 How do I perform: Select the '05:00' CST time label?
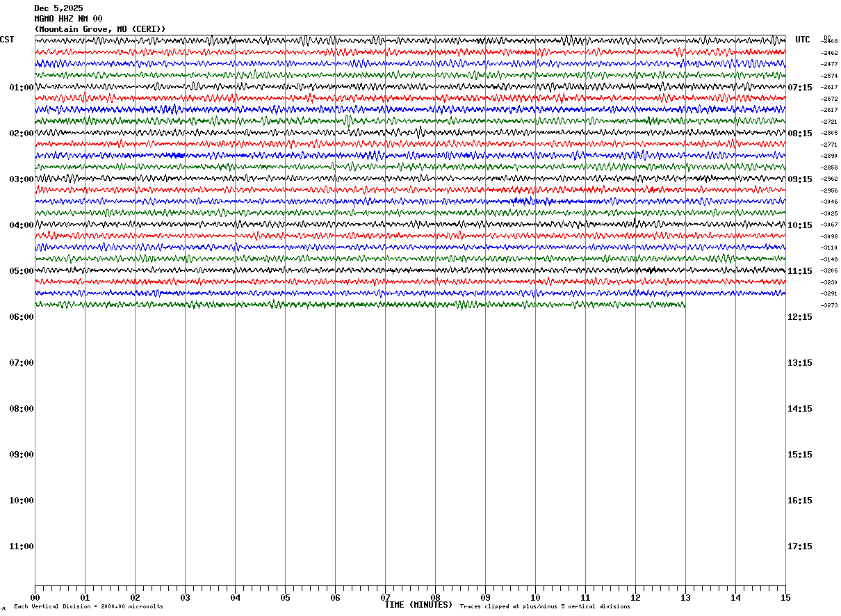[22, 271]
